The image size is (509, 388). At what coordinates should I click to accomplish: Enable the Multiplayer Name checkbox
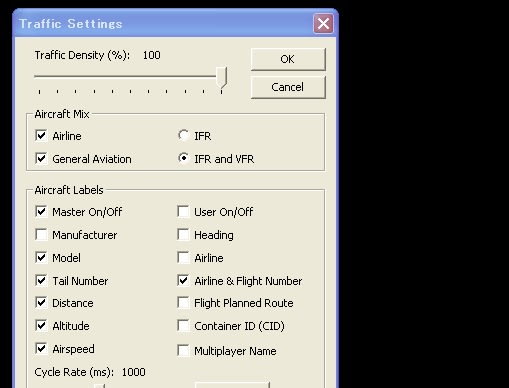pyautogui.click(x=183, y=351)
